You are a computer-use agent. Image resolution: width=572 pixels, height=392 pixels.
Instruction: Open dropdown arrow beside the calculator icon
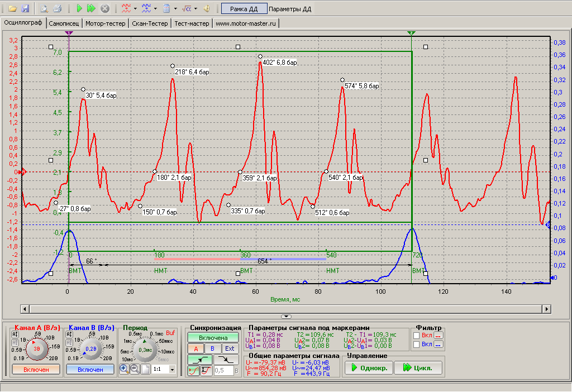(x=175, y=8)
